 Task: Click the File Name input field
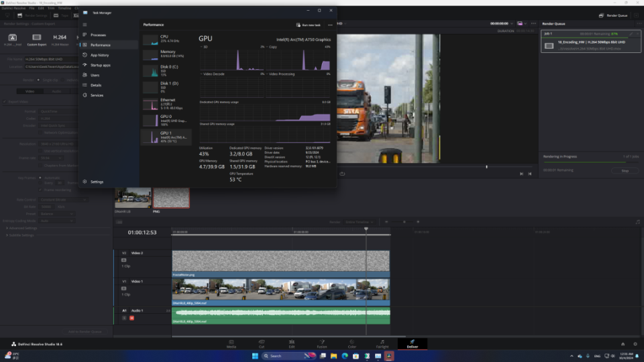tap(51, 59)
